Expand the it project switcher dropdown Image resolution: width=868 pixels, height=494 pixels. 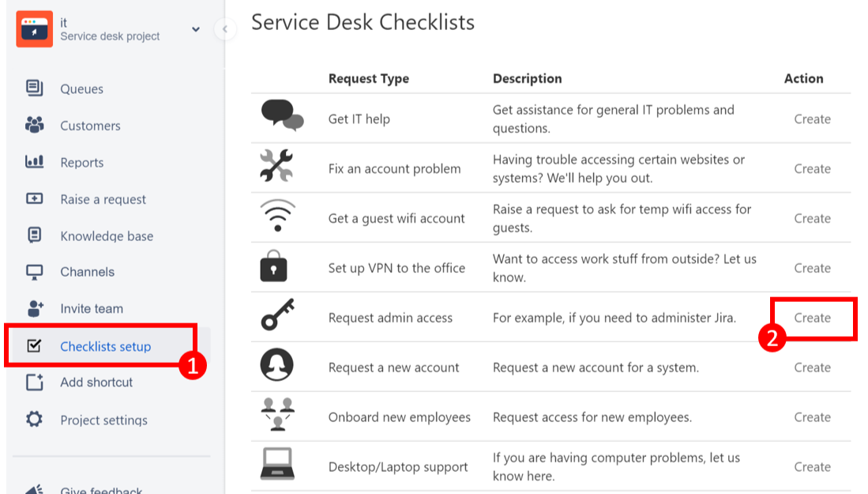tap(196, 30)
